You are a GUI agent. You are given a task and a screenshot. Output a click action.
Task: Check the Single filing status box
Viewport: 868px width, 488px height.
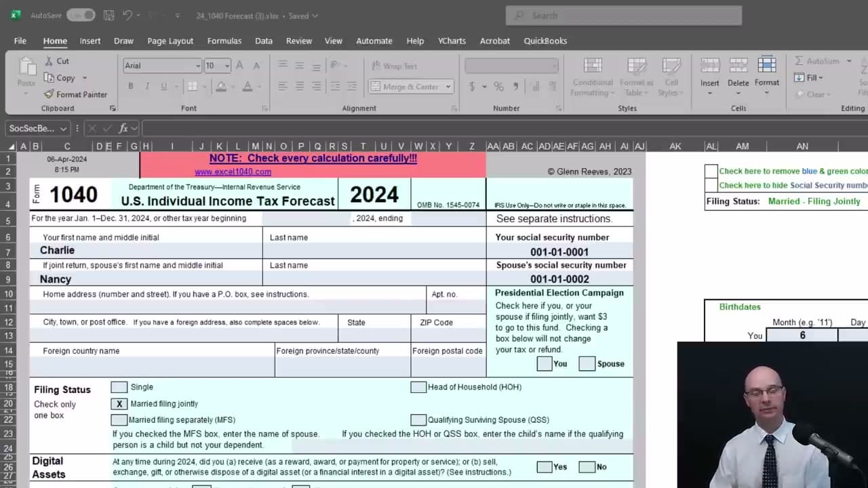pyautogui.click(x=119, y=387)
